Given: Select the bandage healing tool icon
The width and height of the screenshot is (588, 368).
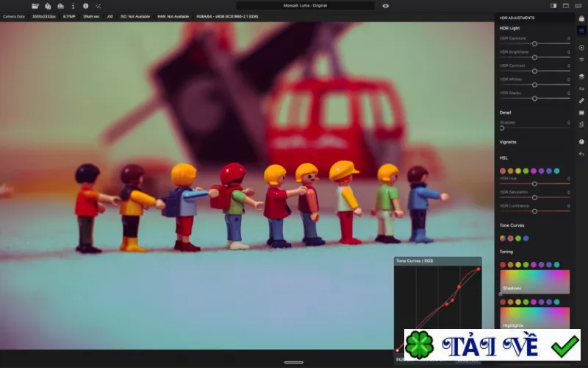Looking at the screenshot, I should (581, 100).
